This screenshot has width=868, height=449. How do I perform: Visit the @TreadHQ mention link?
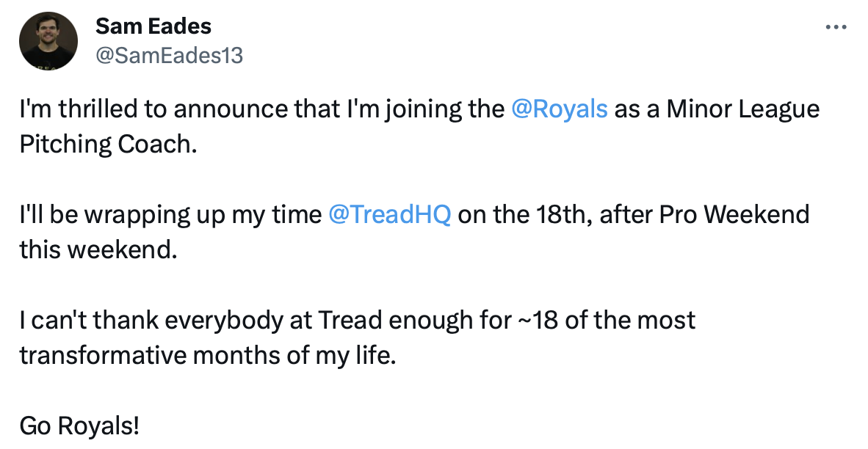(x=390, y=215)
